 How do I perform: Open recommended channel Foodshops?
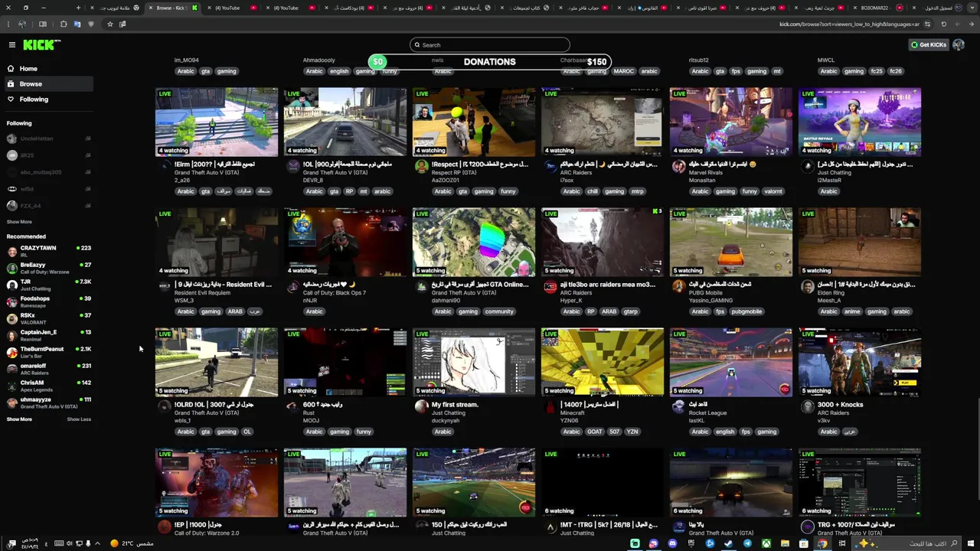coord(49,301)
